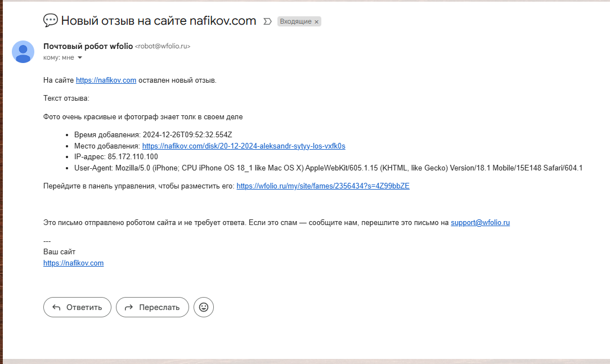Viewport: 610px width, 364px height.
Task: Follow the wfolio.ru control panel link
Action: pos(322,186)
